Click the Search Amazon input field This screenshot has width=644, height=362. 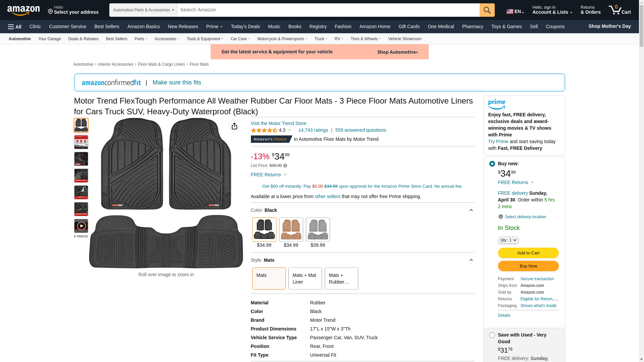(328, 10)
